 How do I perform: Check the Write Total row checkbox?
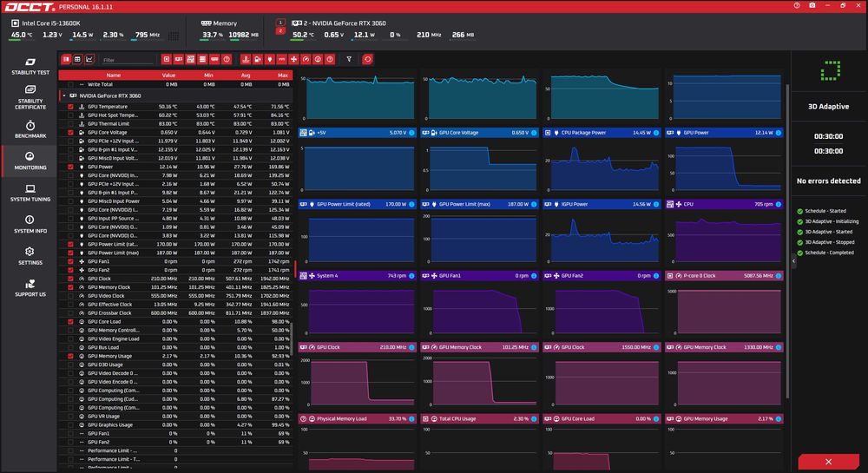[70, 85]
